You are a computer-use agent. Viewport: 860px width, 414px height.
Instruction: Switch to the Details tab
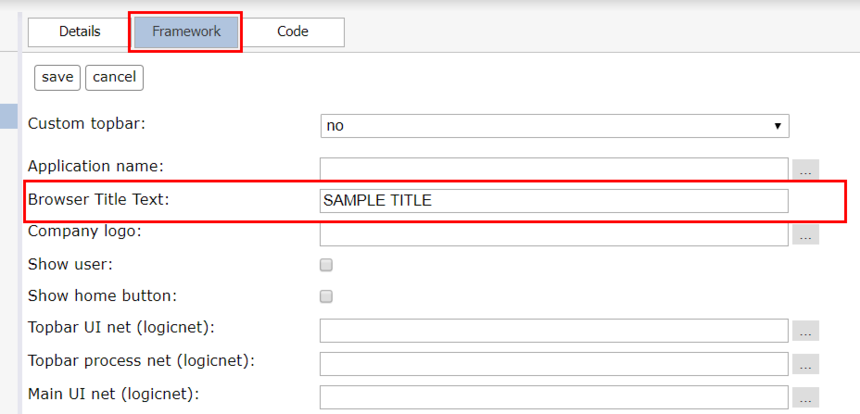(x=80, y=32)
